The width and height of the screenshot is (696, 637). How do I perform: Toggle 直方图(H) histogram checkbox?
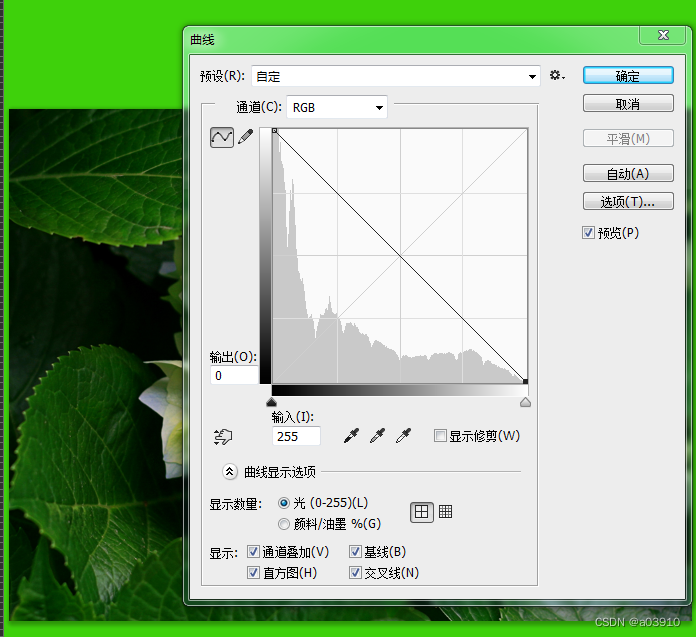[x=253, y=573]
